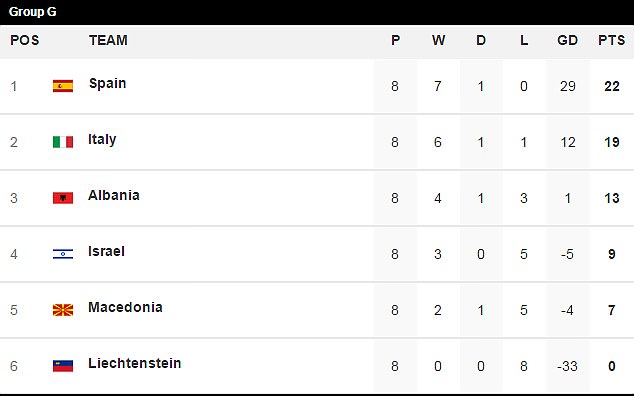
Task: Click the PTS column header
Action: (611, 40)
